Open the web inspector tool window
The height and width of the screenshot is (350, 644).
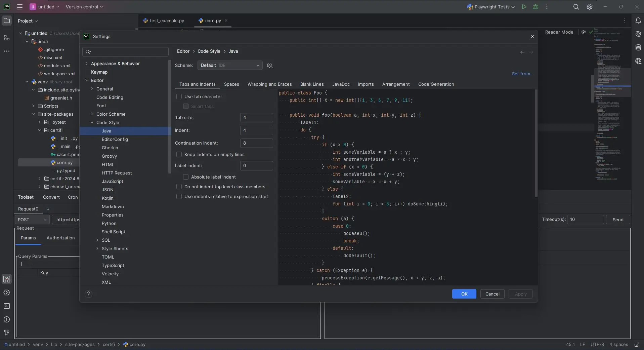[x=638, y=61]
